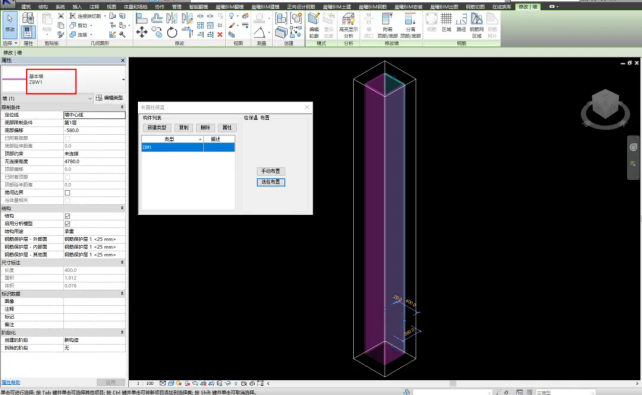Viewport: 642px width, 395px height.
Task: Select the Move tool in Modify panel
Action: pos(142,32)
